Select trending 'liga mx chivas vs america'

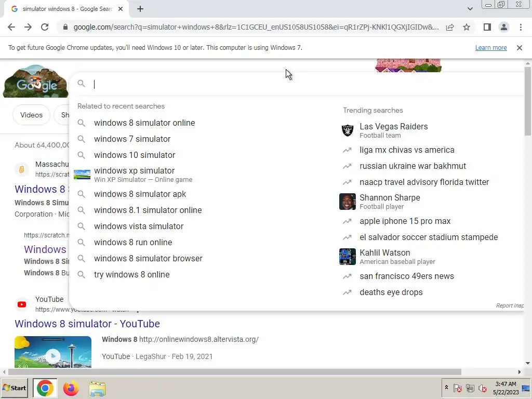coord(407,150)
